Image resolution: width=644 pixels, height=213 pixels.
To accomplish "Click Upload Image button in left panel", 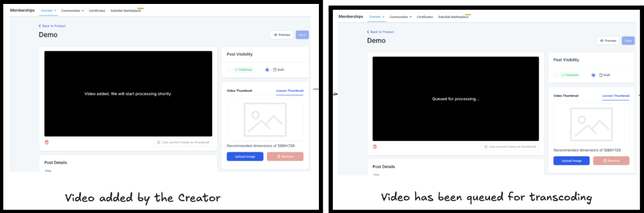I will [x=245, y=156].
